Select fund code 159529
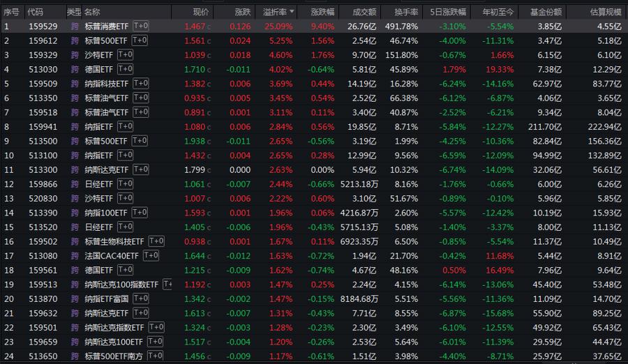628x364 pixels. coord(43,26)
